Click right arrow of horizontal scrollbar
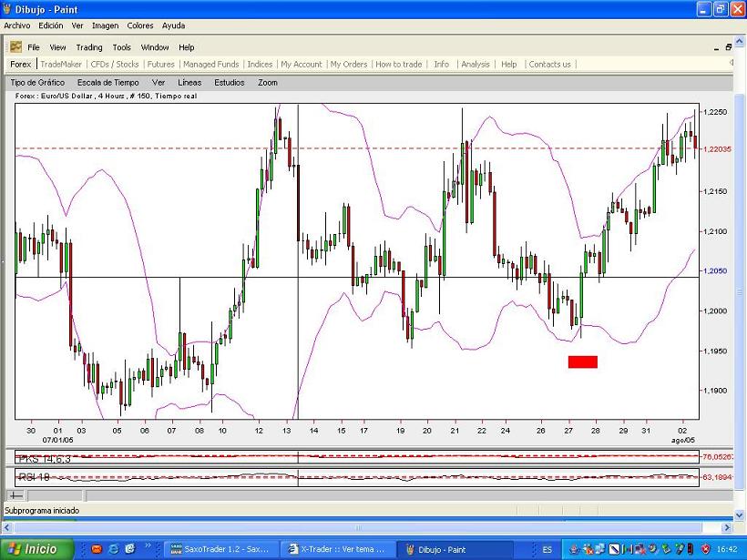 726,527
